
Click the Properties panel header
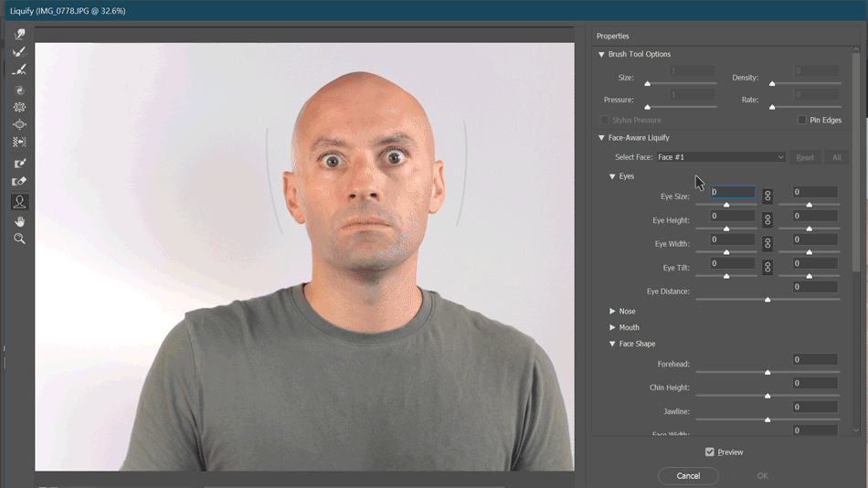point(613,36)
